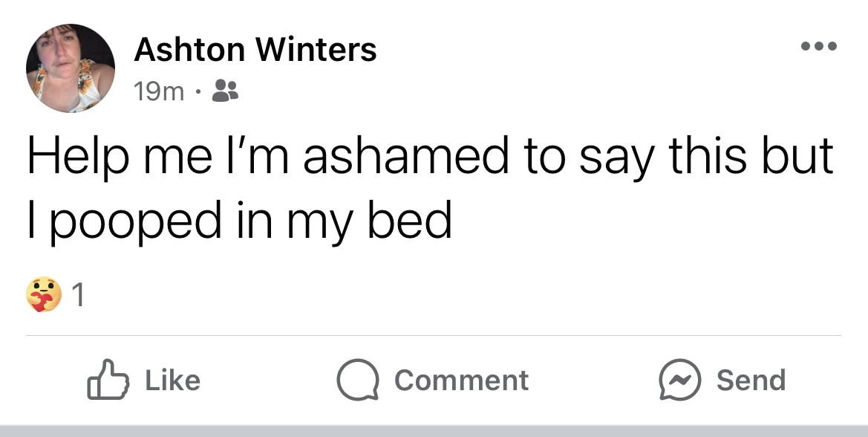Image resolution: width=868 pixels, height=437 pixels.
Task: Click the first name 'Ashton' in the header
Action: tap(189, 51)
